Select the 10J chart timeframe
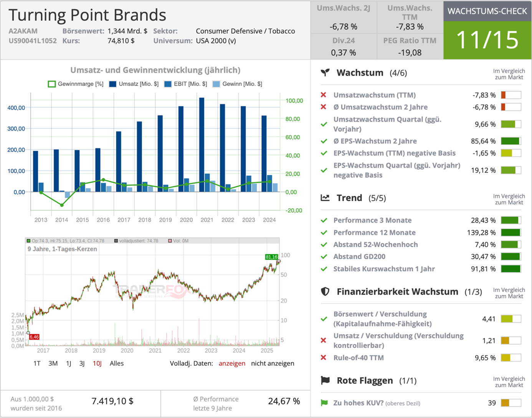Viewport: 532px width, 418px height. [x=97, y=363]
